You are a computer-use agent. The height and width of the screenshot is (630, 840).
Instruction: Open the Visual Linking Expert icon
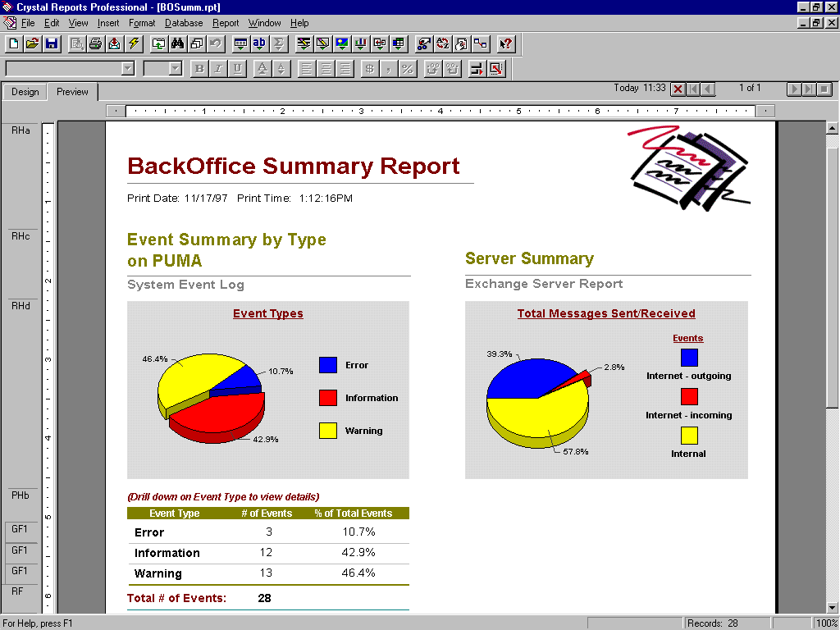click(x=481, y=44)
